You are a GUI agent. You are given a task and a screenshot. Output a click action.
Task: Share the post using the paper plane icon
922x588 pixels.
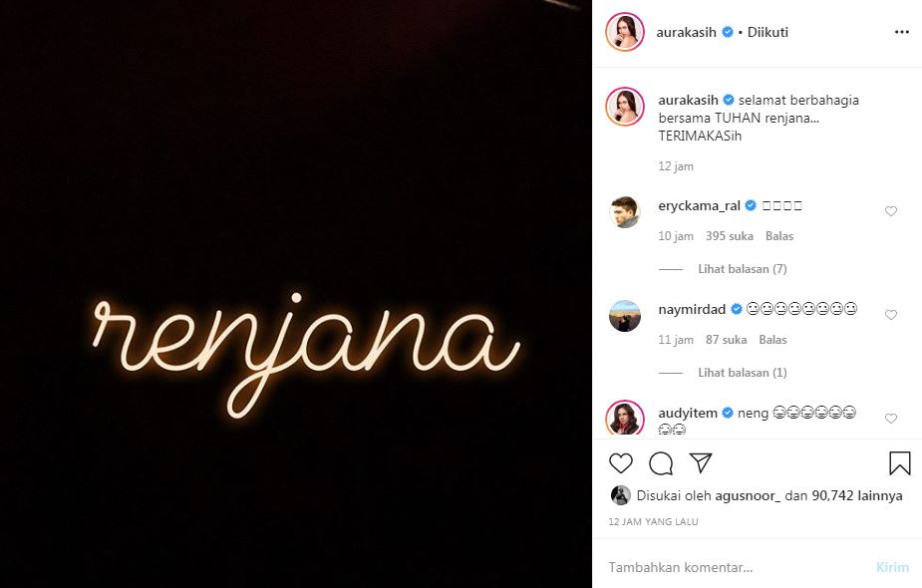pos(701,462)
